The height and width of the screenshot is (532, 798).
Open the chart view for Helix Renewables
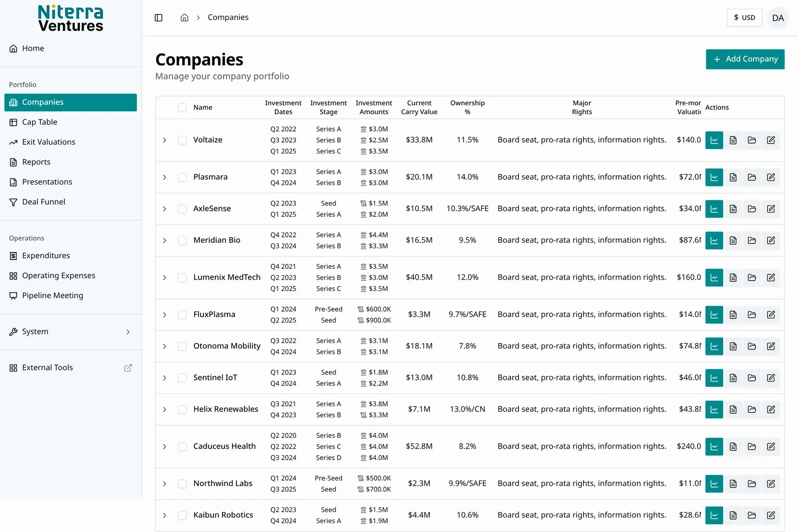point(714,409)
